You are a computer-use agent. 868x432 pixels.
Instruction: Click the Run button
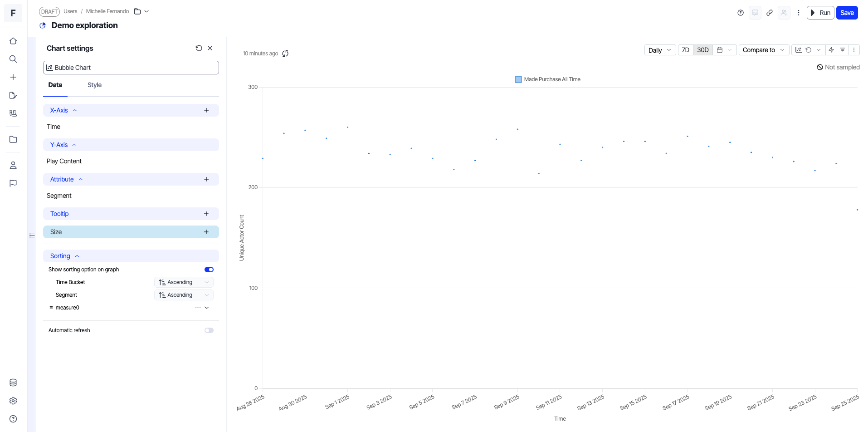click(x=820, y=13)
